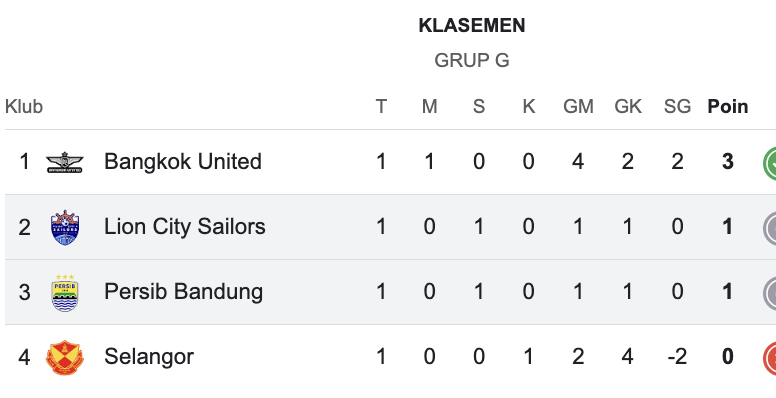Click the Selangor red-yellow crest
Screen dimensions: 776x398
pyautogui.click(x=65, y=357)
